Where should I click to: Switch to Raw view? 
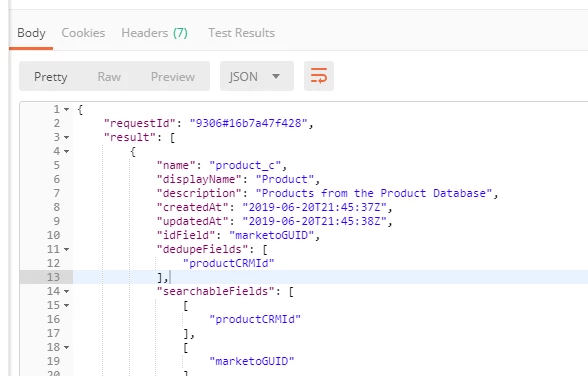109,76
